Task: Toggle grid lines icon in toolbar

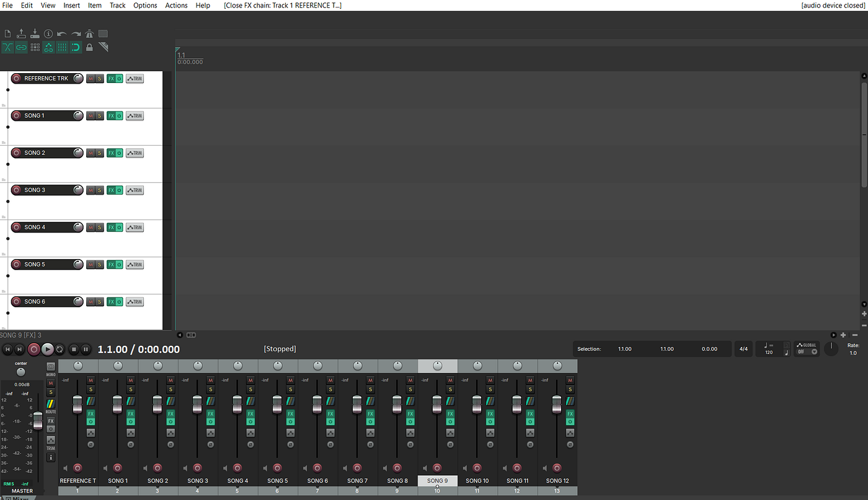Action: 62,47
